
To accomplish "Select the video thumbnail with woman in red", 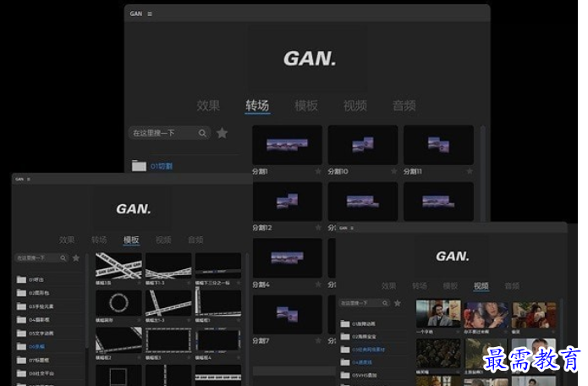I will coord(534,315).
